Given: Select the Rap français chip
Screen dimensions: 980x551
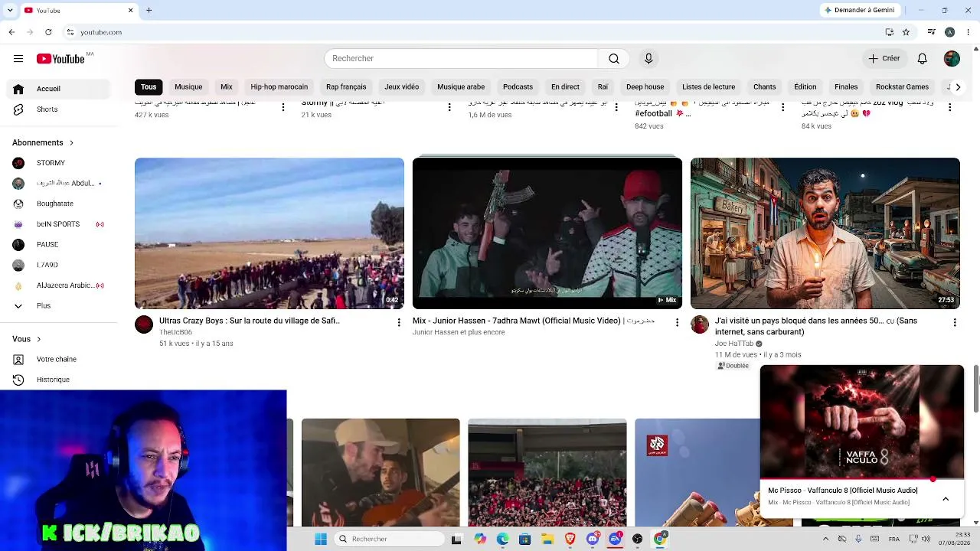Looking at the screenshot, I should [x=346, y=87].
